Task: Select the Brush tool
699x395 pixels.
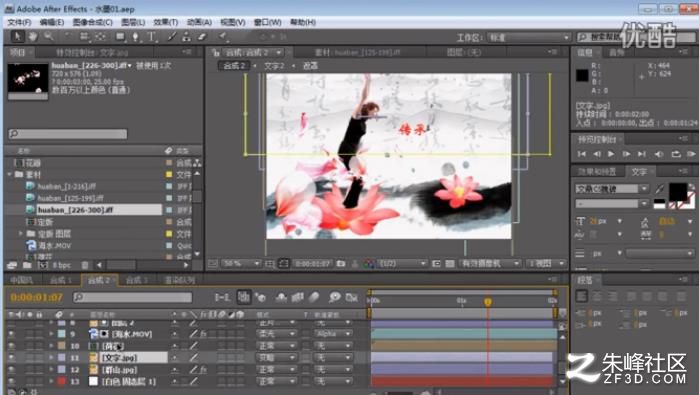Action: pyautogui.click(x=172, y=37)
